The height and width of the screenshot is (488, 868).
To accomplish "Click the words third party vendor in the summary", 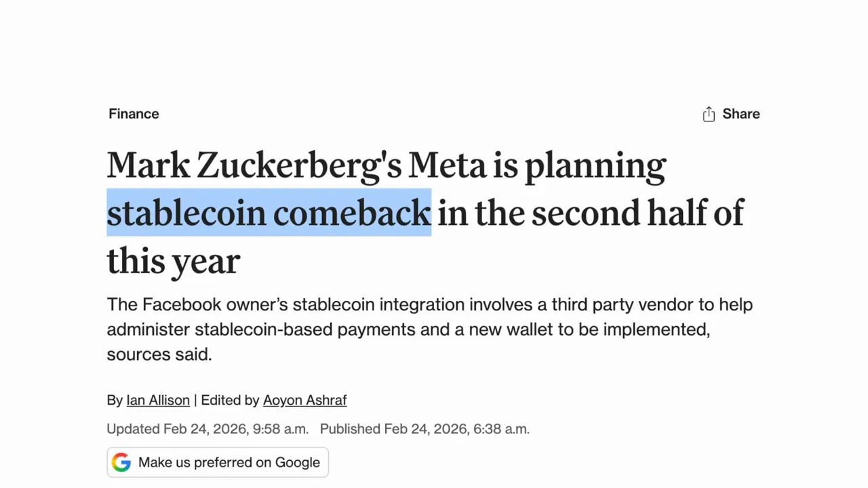I will pyautogui.click(x=631, y=304).
